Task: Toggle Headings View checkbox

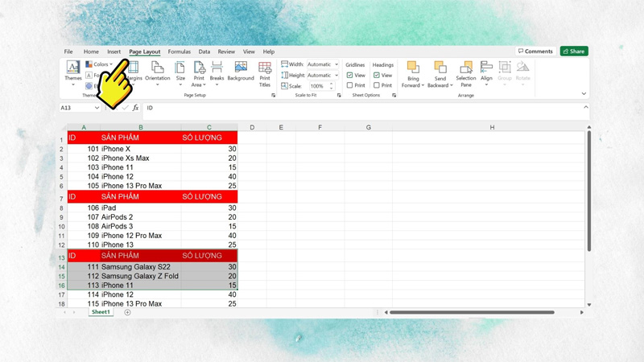Action: coord(376,75)
